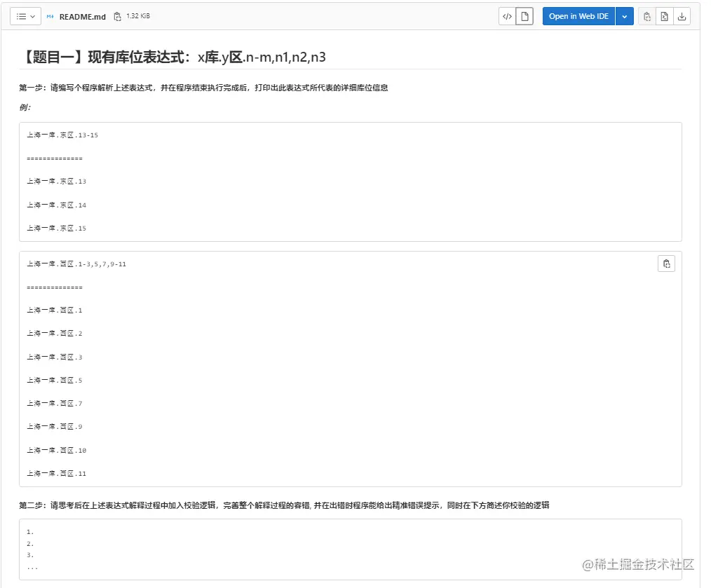This screenshot has height=588, width=711.
Task: Click the numbered answer code block
Action: [350, 549]
